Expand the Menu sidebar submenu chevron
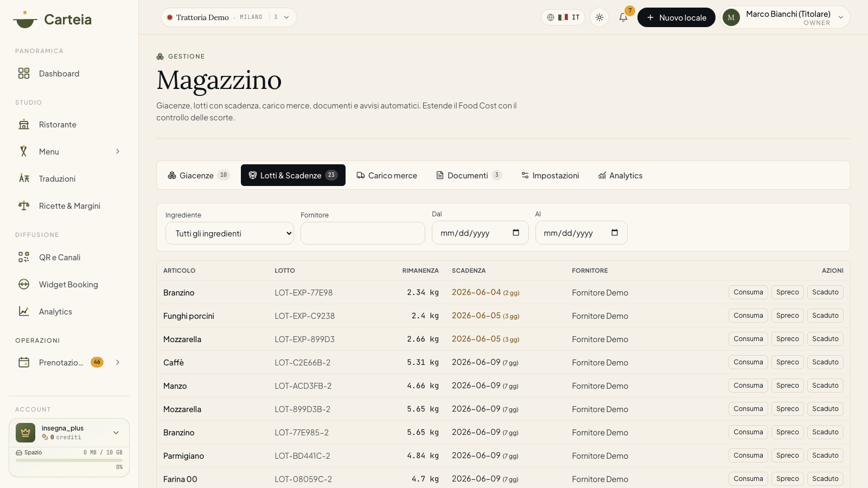Screen dimensions: 868x488 pyautogui.click(x=118, y=152)
